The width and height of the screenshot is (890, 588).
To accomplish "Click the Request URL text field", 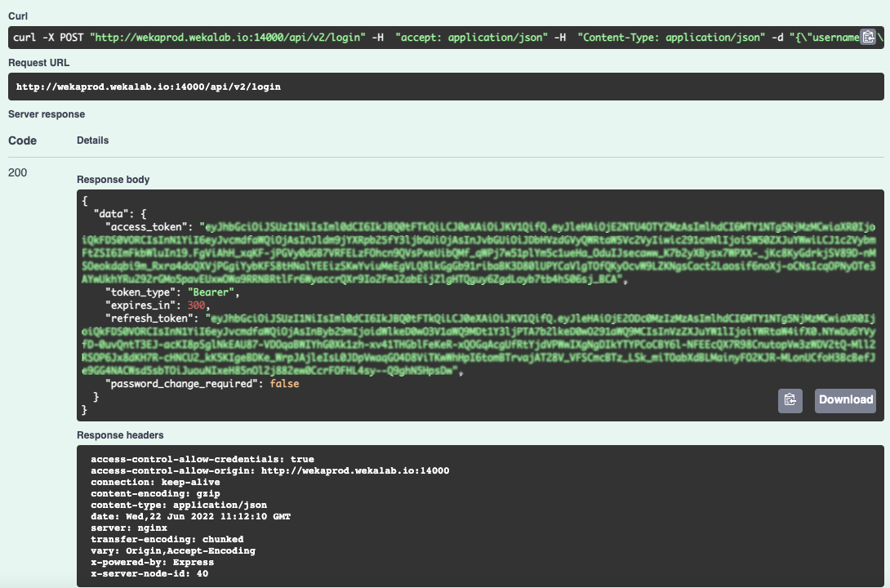I will [445, 85].
